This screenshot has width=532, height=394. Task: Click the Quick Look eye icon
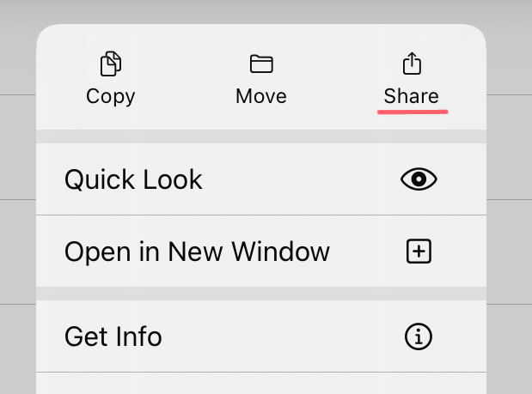point(419,179)
